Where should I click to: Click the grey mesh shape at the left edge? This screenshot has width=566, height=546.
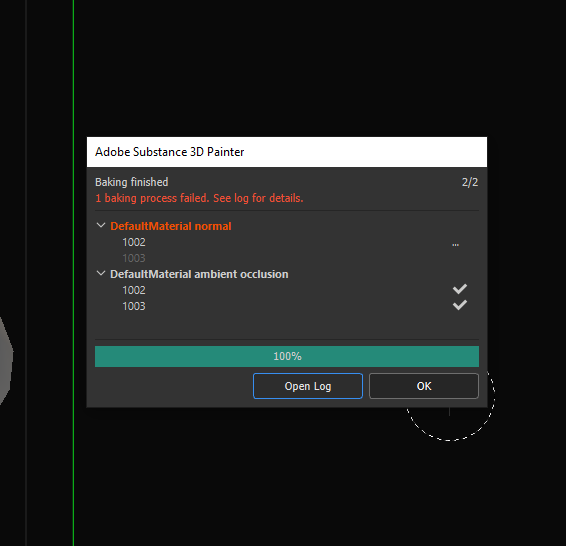point(6,361)
